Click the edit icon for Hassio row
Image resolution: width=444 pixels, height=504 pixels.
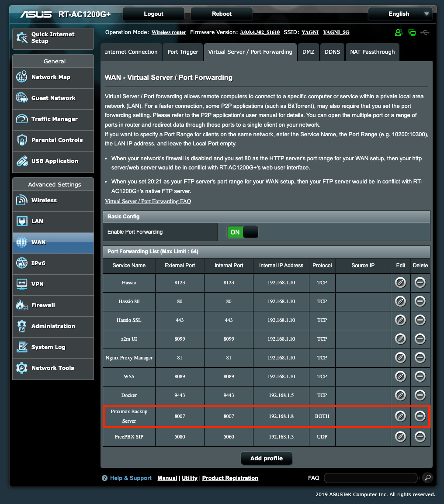(400, 283)
